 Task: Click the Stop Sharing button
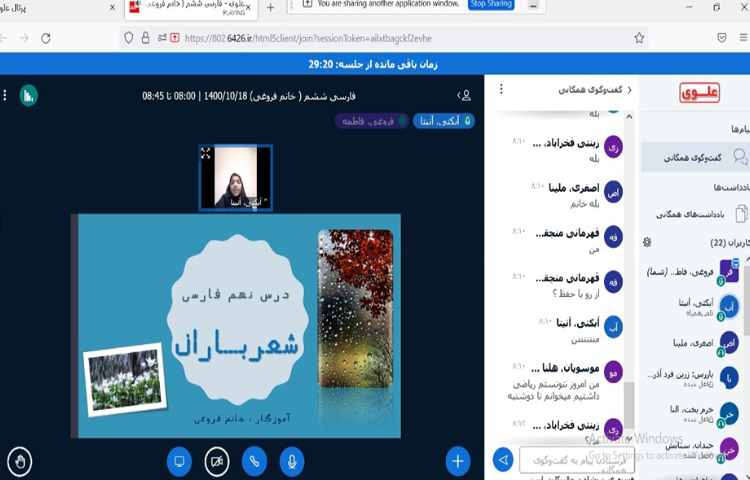coord(491,5)
